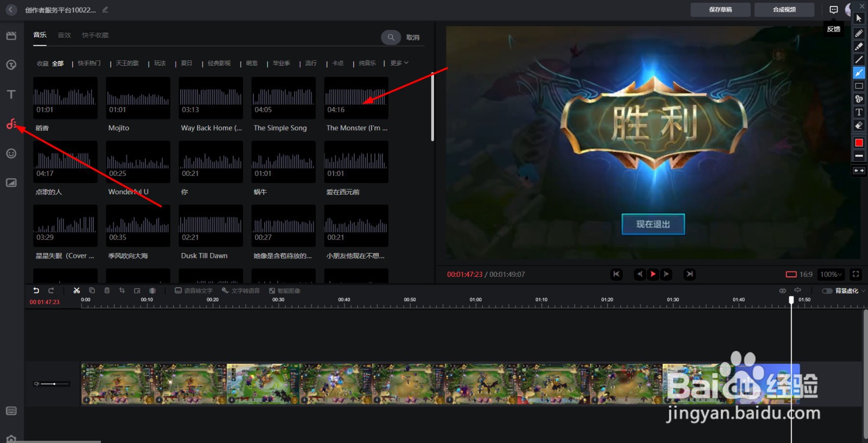Select the Dusk Till Dawn music thumbnail

pos(210,226)
